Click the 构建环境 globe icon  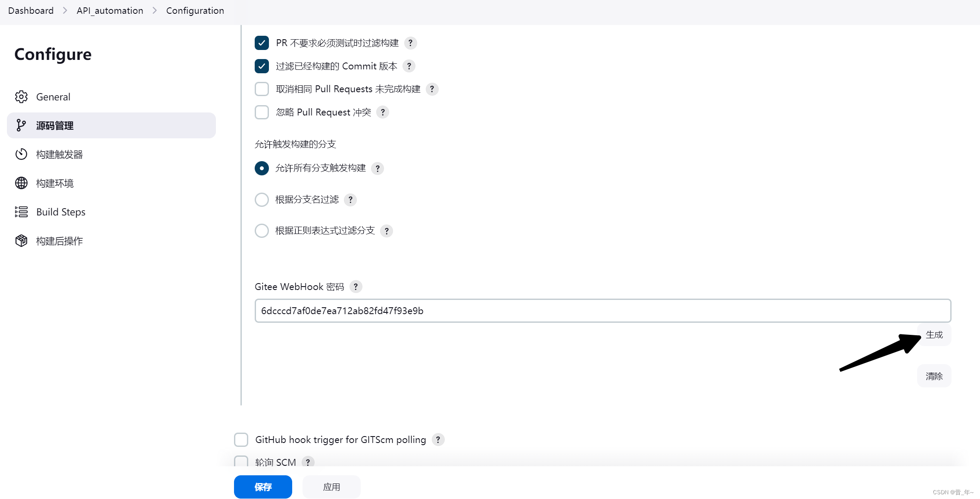coord(21,183)
